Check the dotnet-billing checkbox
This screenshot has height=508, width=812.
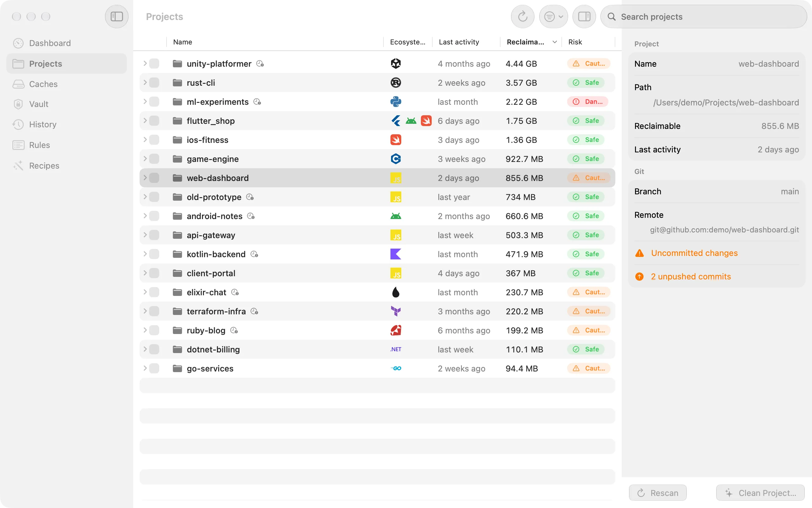point(154,350)
